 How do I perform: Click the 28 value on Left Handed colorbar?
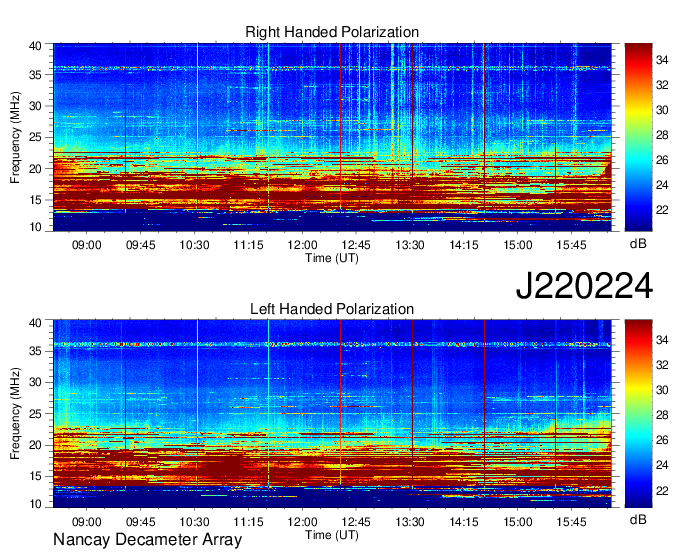coord(662,415)
